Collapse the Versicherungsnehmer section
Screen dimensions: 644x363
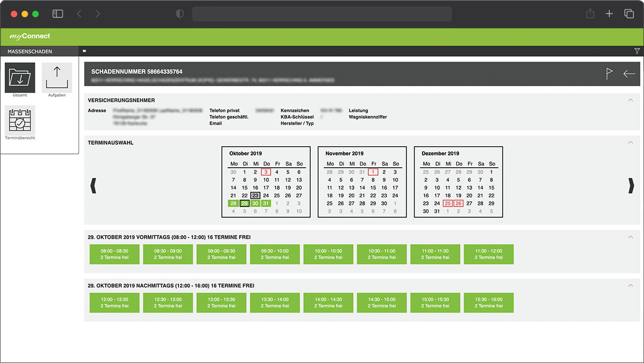click(631, 100)
